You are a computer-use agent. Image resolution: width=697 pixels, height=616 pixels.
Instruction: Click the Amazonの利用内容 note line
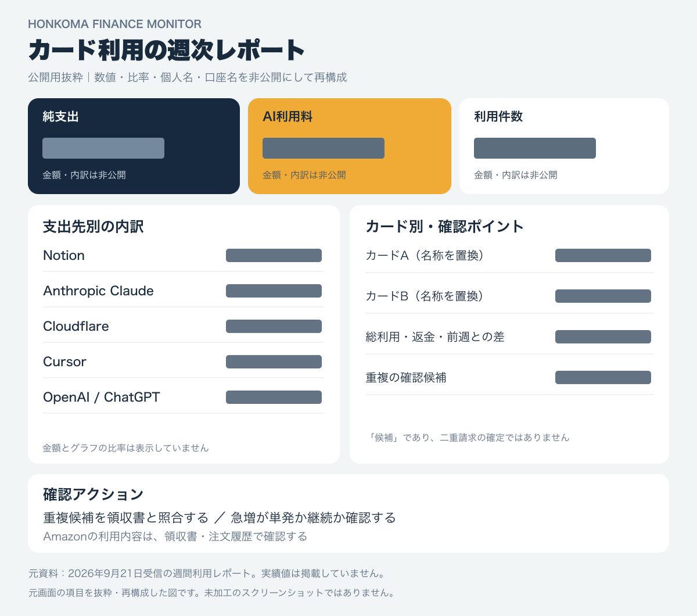point(175,536)
